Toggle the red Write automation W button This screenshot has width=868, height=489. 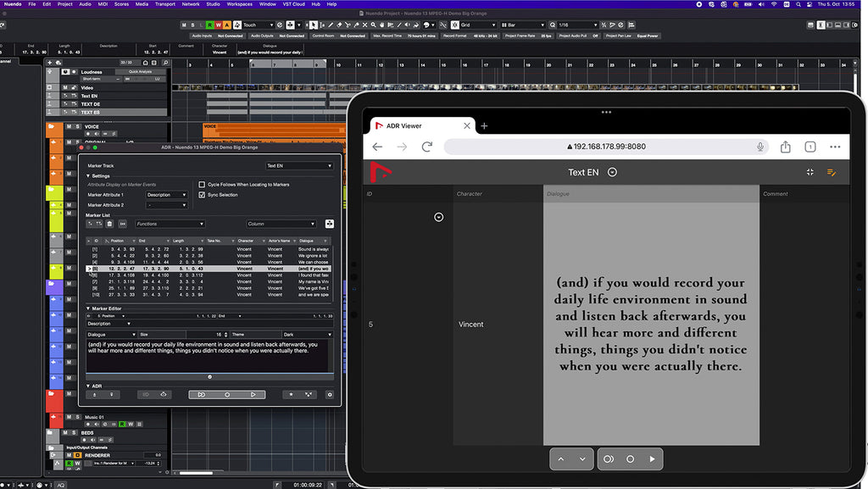click(218, 25)
